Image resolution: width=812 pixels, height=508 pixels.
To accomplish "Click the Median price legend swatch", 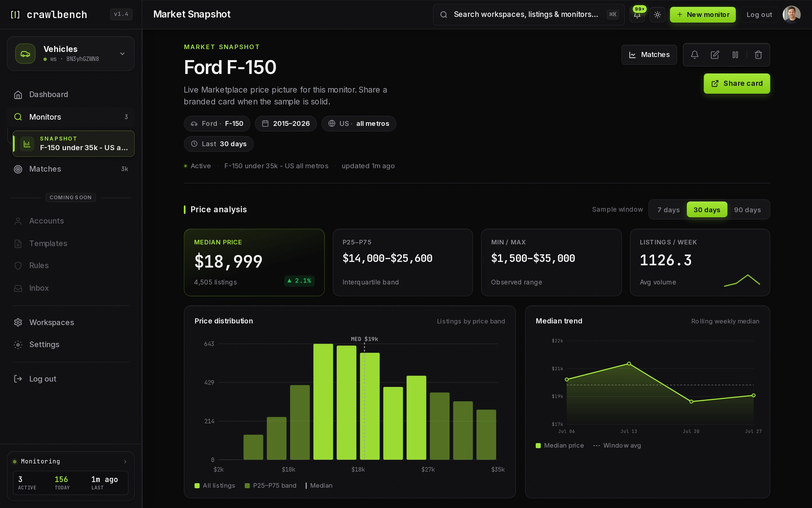I will pyautogui.click(x=538, y=446).
